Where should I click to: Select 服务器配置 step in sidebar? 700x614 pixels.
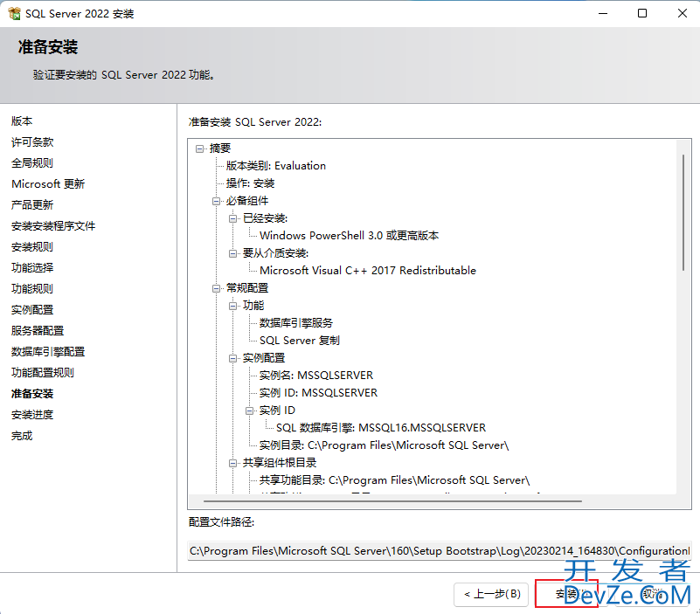coord(38,331)
